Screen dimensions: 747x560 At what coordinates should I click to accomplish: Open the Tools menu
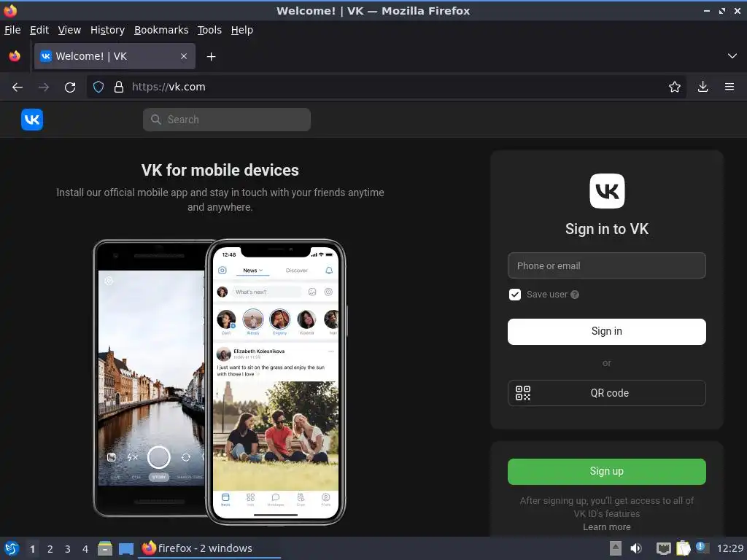[x=209, y=30]
